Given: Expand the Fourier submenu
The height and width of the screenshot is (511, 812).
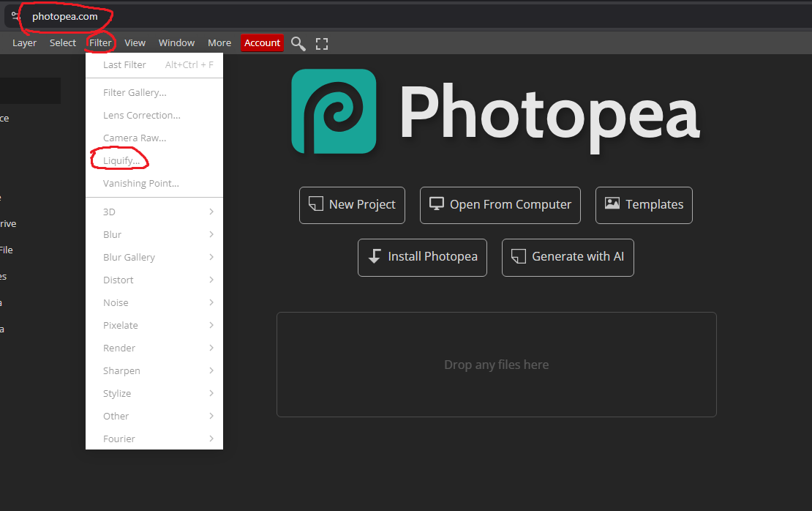Looking at the screenshot, I should coord(154,439).
